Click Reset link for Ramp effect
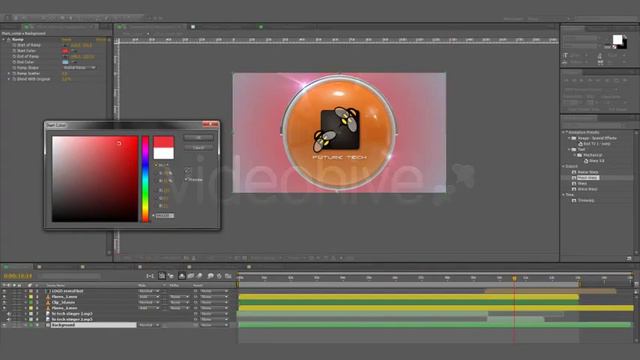Screen dimensions: 640x360 click(x=66, y=40)
